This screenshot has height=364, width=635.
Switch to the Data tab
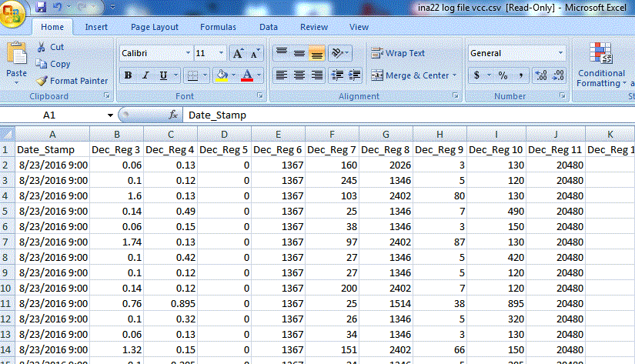point(269,27)
